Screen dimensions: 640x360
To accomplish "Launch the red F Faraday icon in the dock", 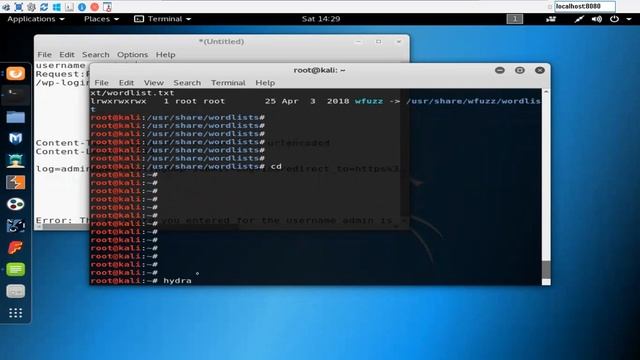I will coord(16,248).
